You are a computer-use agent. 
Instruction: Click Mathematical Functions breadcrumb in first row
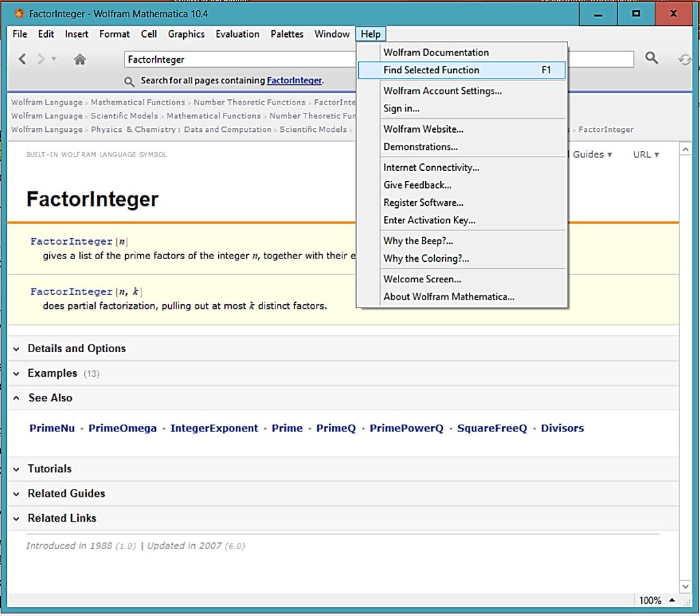138,103
